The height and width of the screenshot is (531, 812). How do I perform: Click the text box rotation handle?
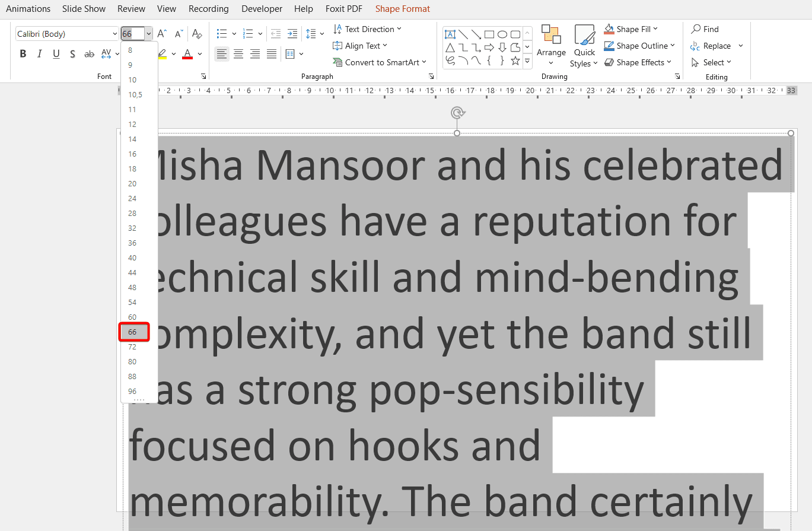457,113
